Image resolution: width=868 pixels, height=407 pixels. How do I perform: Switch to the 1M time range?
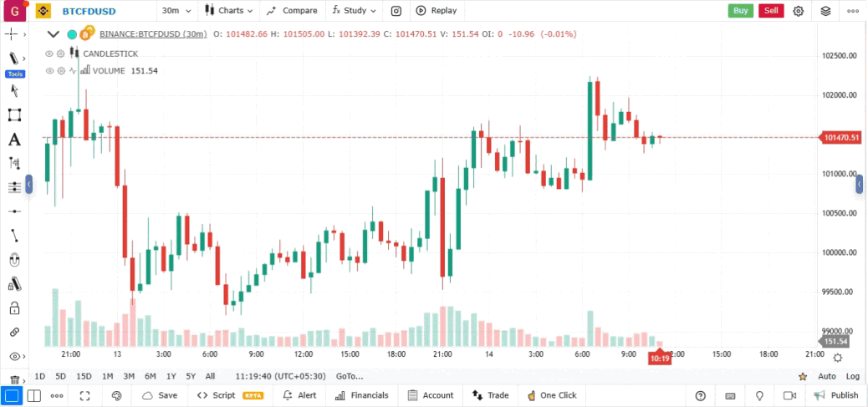coord(108,376)
